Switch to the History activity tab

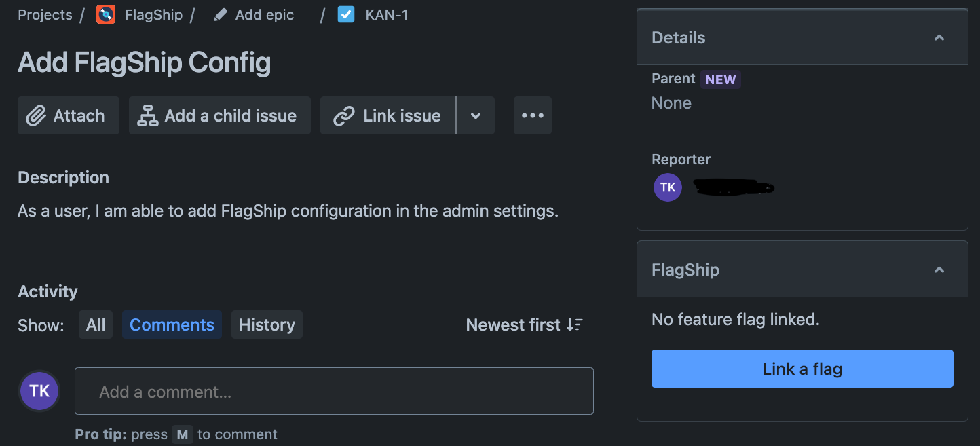[267, 324]
